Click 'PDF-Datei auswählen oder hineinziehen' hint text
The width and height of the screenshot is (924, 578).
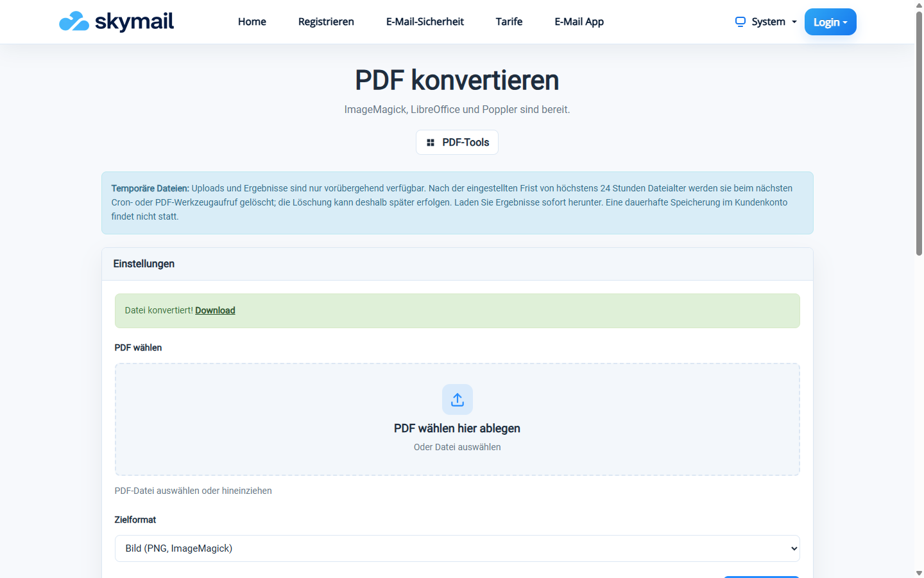coord(193,491)
